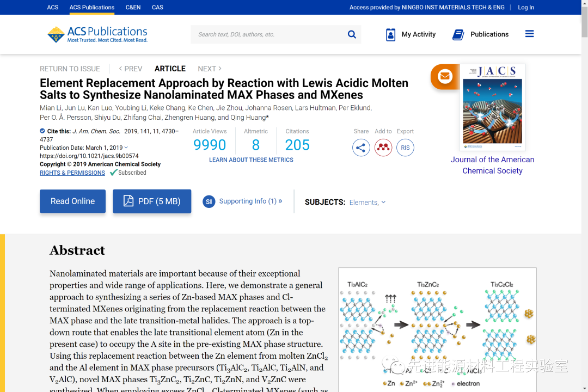Click the My Activity badge icon
The image size is (588, 392).
[390, 34]
